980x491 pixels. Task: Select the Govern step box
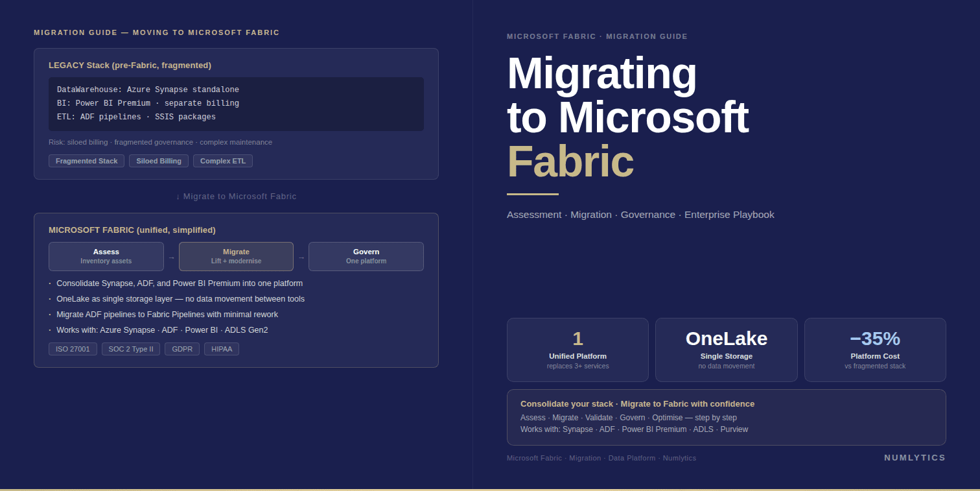366,256
